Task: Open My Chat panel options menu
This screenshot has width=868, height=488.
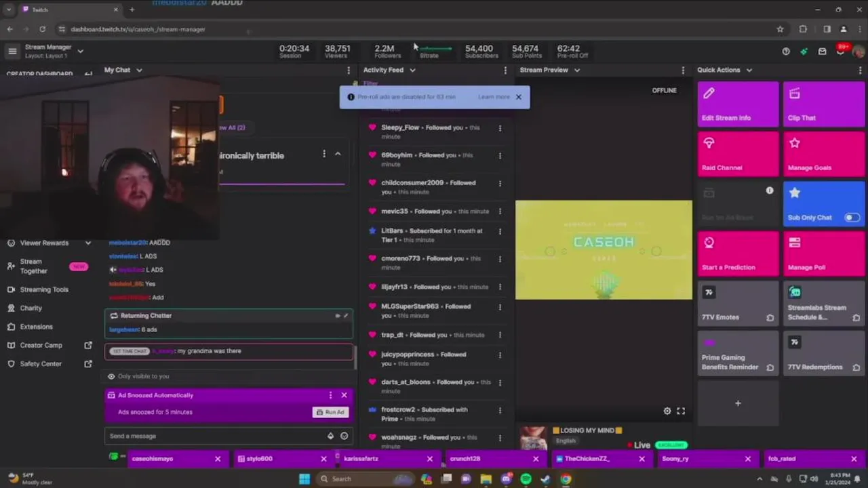Action: [x=349, y=70]
